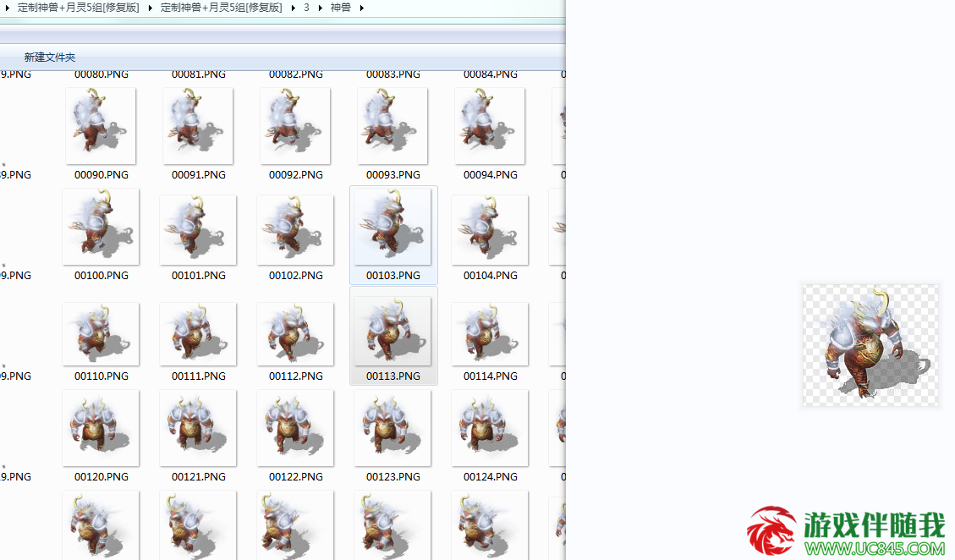Click the first 定制神兽+月灵5组[修复版] breadcrumb
This screenshot has width=955, height=560.
pos(79,8)
